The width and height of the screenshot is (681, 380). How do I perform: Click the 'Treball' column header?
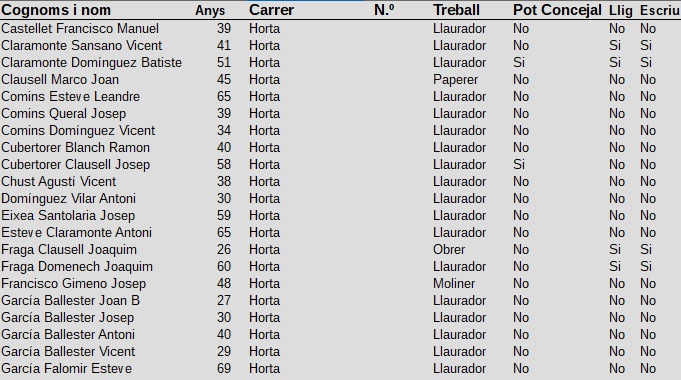click(456, 10)
